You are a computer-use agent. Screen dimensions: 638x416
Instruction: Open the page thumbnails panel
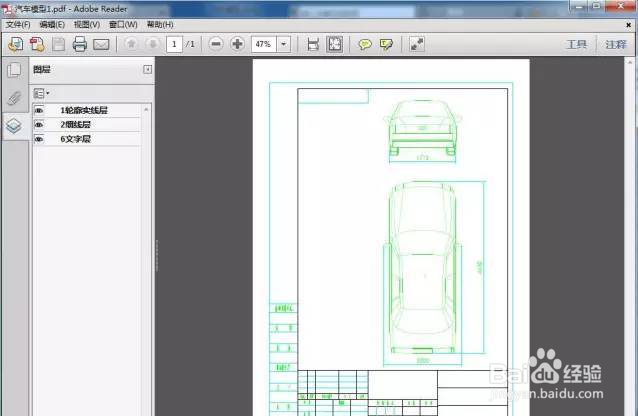pos(14,70)
